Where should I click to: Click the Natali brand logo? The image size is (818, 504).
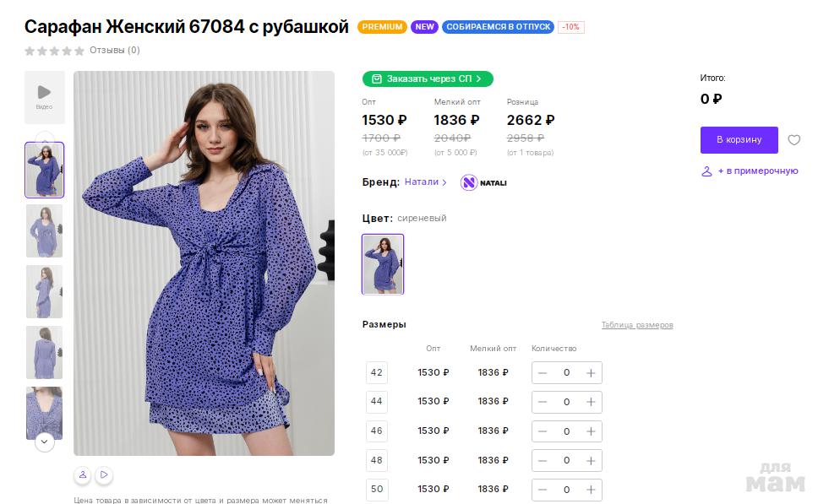click(x=483, y=182)
